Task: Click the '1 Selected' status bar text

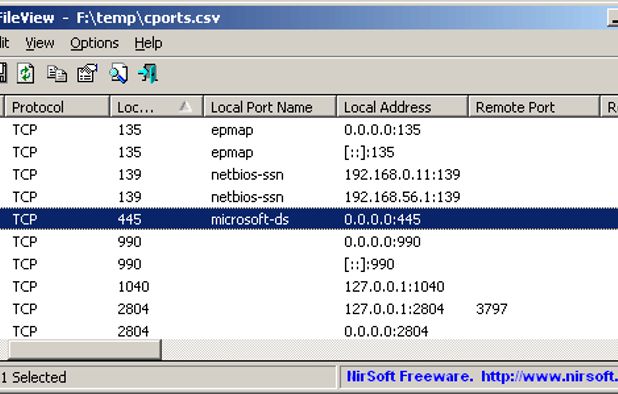Action: coord(34,377)
